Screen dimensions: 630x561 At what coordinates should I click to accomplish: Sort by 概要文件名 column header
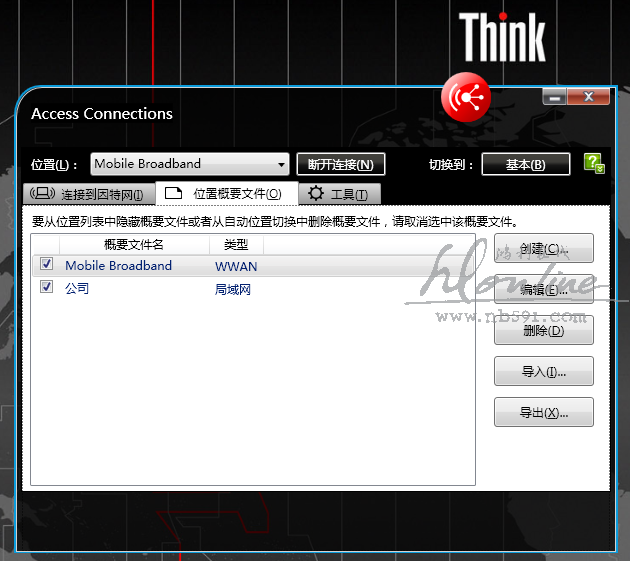pos(134,244)
